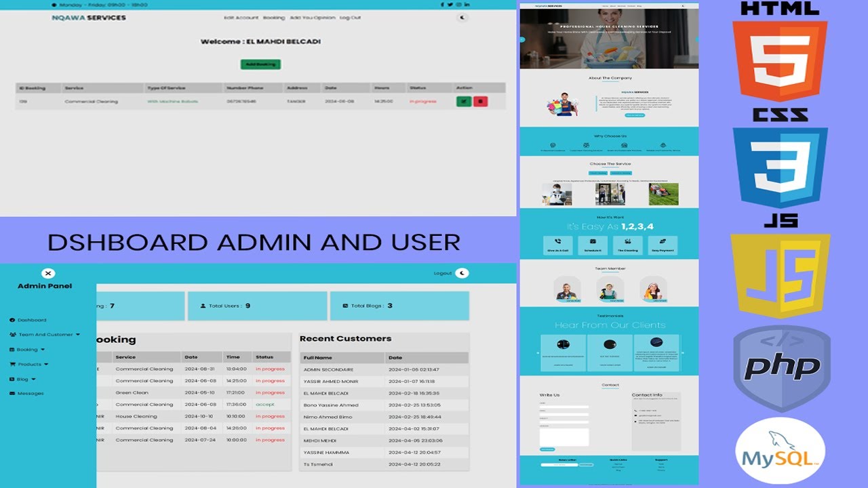
Task: Click the House Cleaning service cell
Action: 136,416
